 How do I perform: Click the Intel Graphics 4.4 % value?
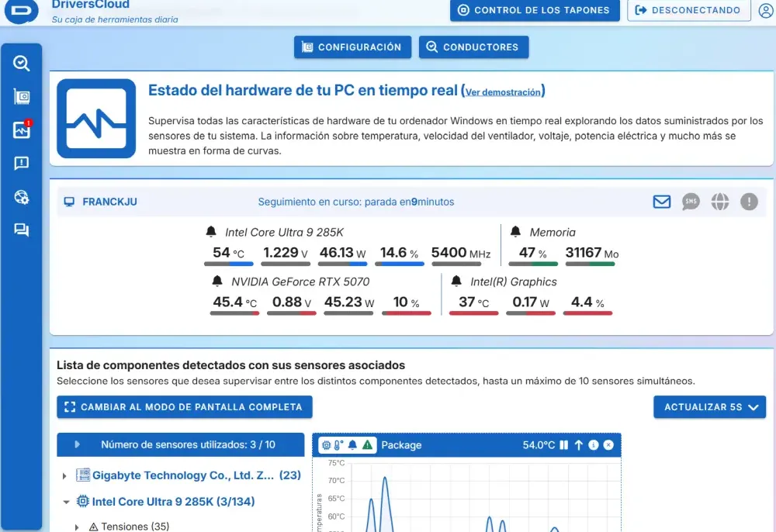click(x=587, y=302)
